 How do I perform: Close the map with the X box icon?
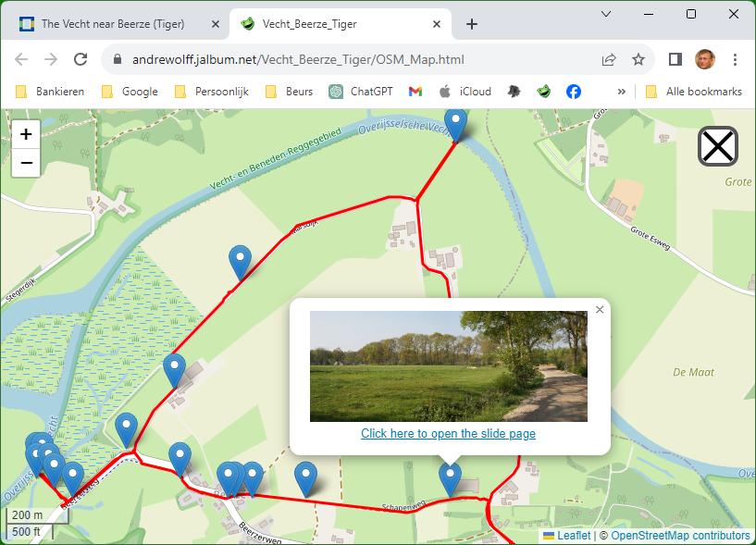point(717,146)
